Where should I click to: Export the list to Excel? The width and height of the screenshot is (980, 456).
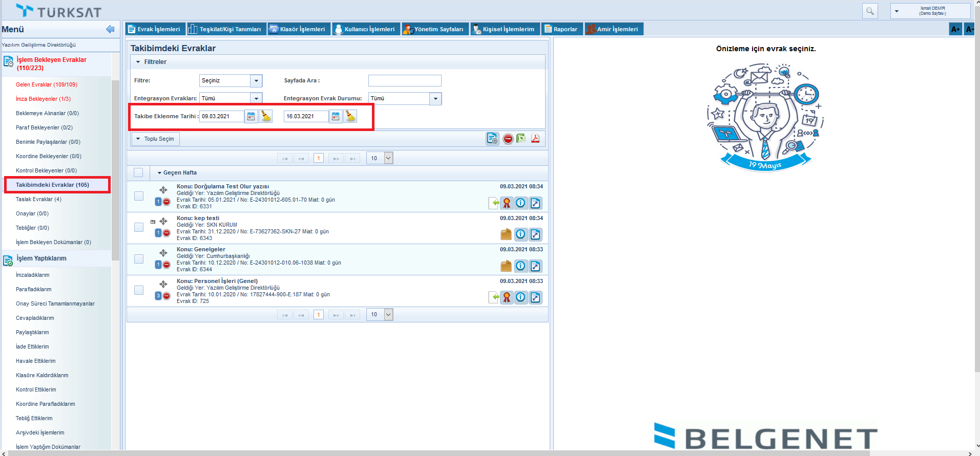(521, 139)
